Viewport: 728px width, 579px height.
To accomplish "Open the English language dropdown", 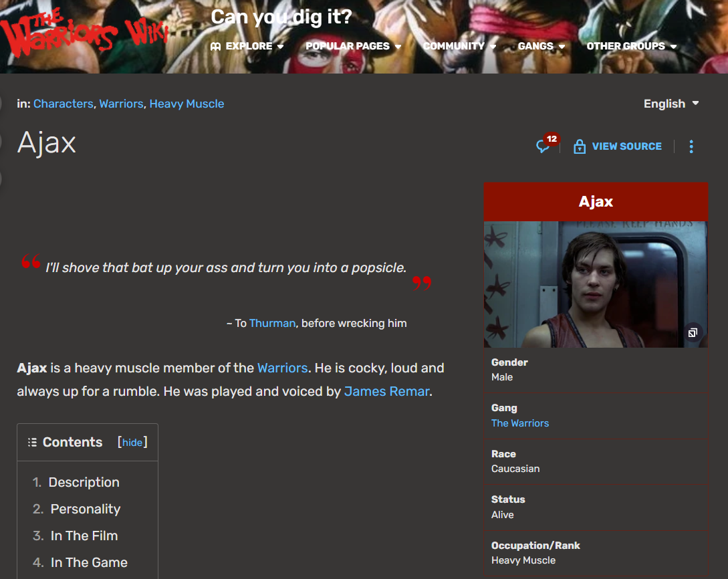I will (x=671, y=104).
